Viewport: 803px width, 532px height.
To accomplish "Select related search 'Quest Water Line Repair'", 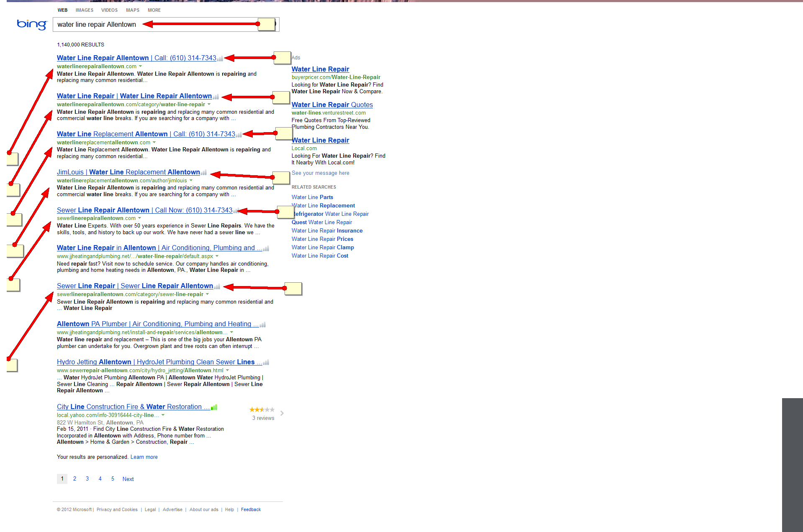I will click(x=322, y=223).
